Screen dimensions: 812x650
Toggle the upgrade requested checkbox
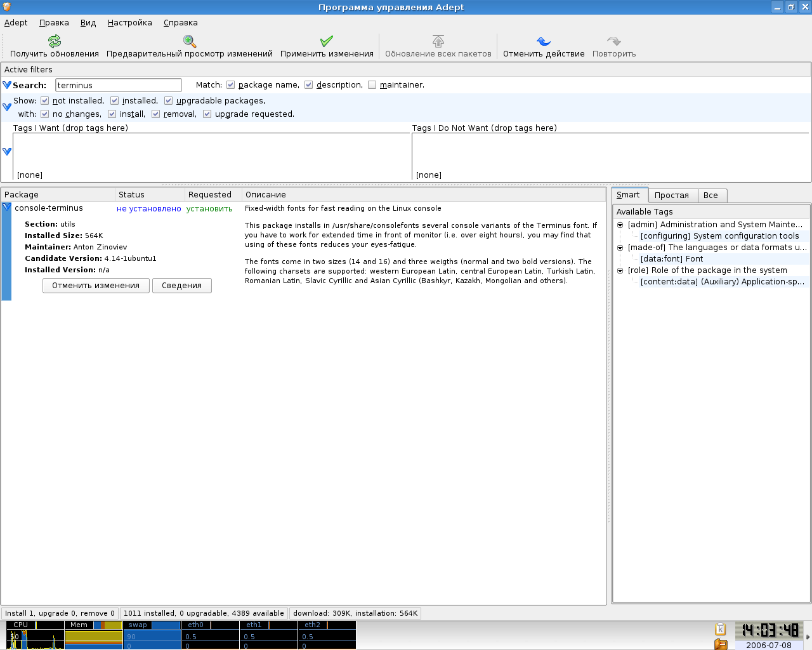(207, 114)
